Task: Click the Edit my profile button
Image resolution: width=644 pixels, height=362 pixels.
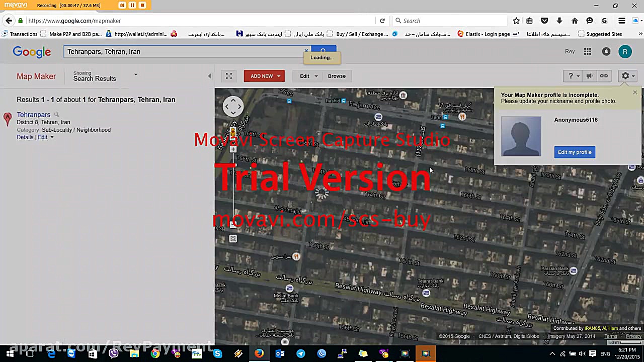Action: tap(575, 152)
